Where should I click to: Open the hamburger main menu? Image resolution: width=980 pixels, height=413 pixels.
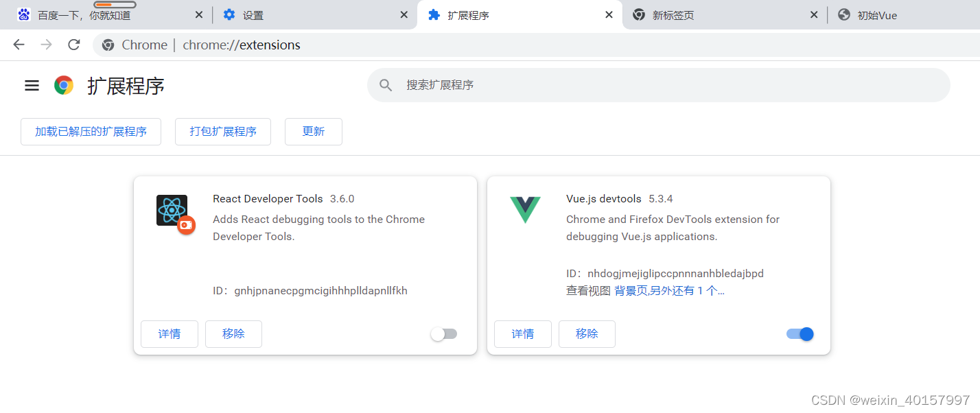coord(32,86)
